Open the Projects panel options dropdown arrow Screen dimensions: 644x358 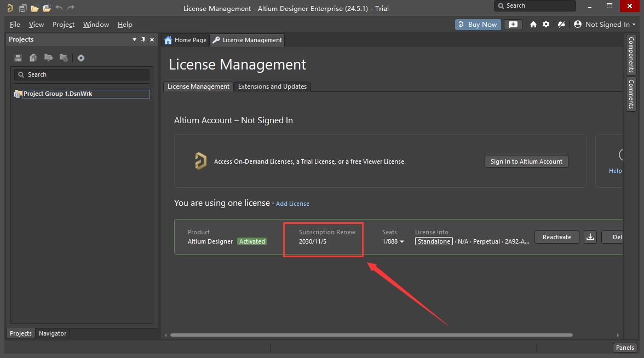pyautogui.click(x=135, y=40)
